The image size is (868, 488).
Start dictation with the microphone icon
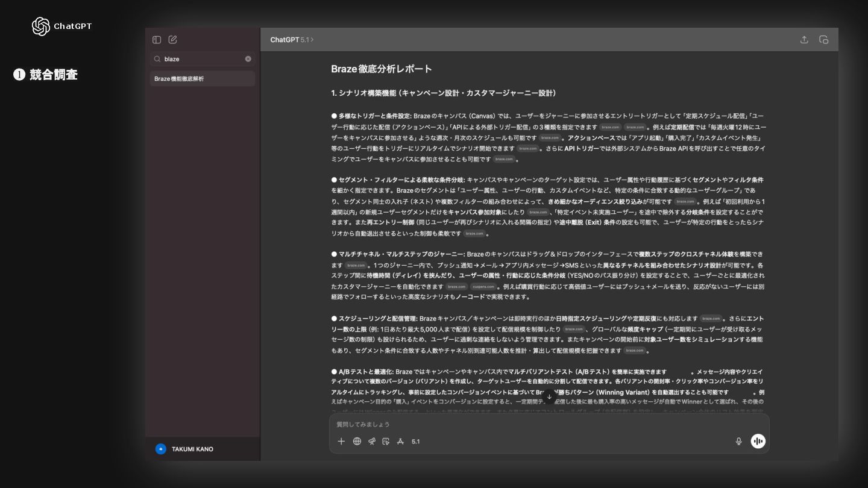[x=738, y=442]
